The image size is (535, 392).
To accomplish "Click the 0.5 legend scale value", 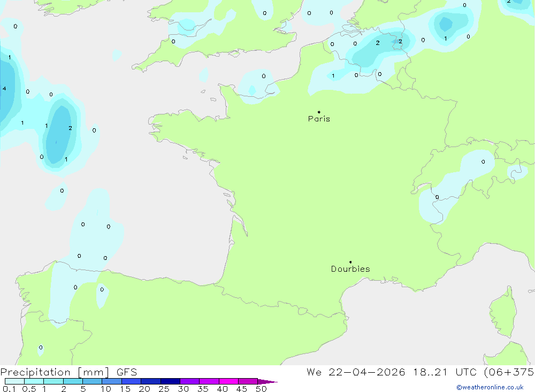I will pos(29,389).
